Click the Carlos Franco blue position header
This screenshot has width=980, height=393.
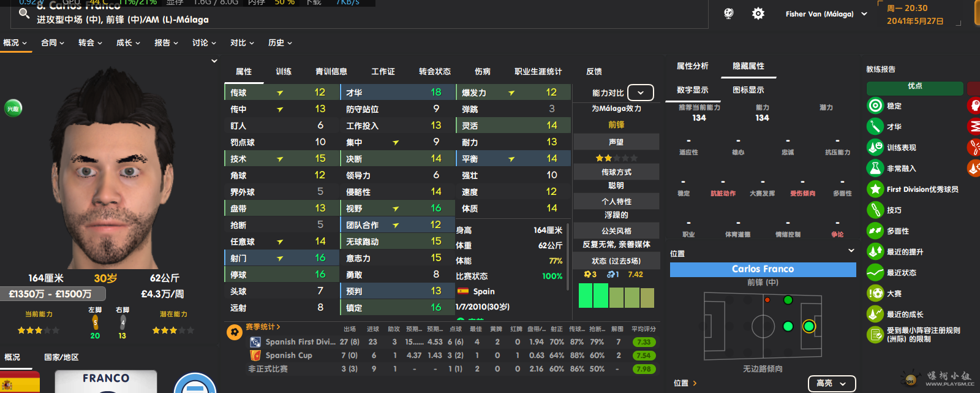coord(763,269)
